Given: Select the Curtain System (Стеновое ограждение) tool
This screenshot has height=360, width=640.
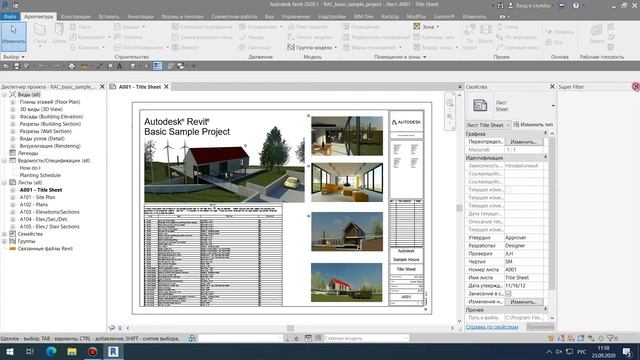Looking at the screenshot, I should 202,27.
